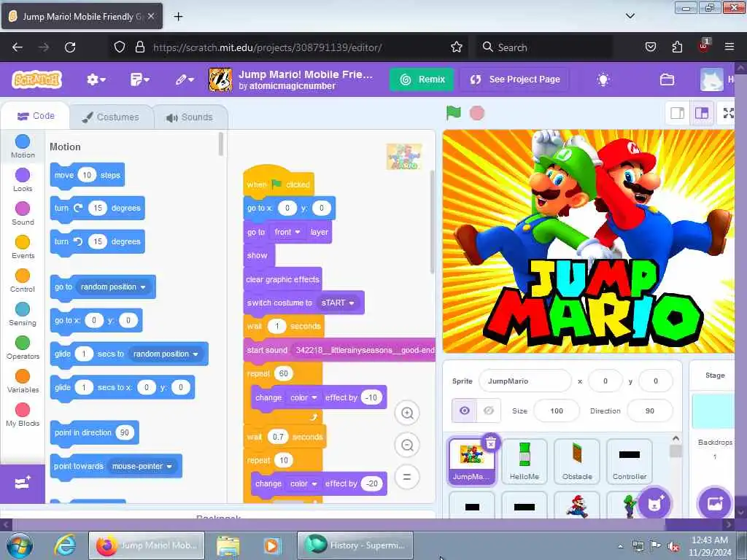Click the Tutorials lightbulb icon
Image resolution: width=747 pixels, height=560 pixels.
(x=603, y=79)
